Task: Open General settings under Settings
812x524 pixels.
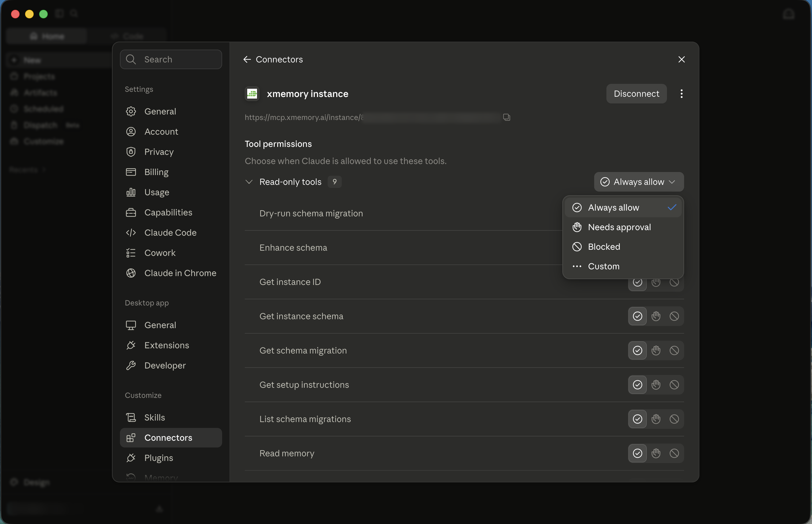Action: coord(171,112)
